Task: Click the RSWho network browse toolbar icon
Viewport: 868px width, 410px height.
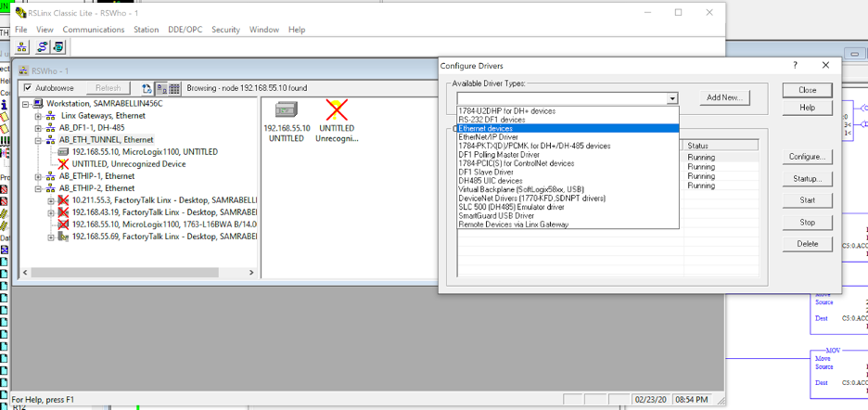Action: click(x=21, y=46)
